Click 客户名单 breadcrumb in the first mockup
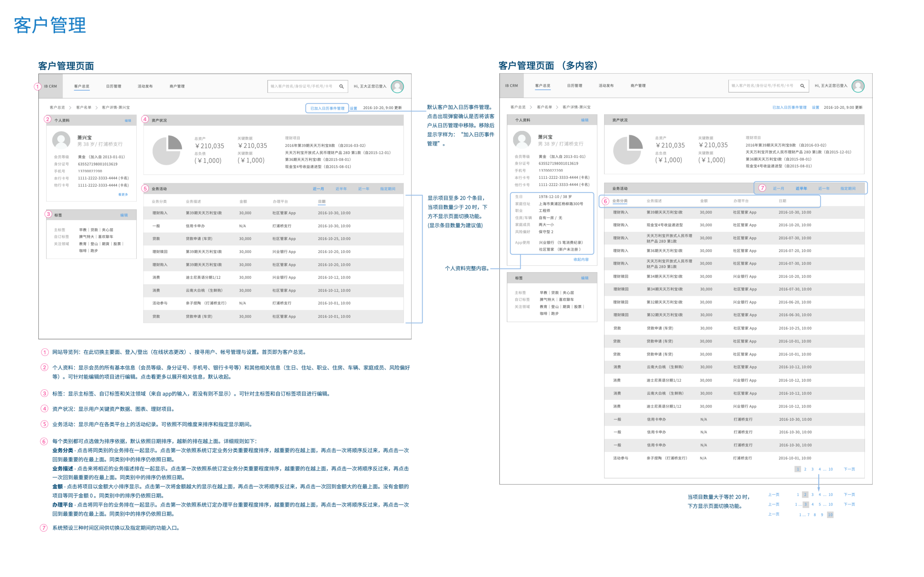This screenshot has width=924, height=577. point(84,108)
